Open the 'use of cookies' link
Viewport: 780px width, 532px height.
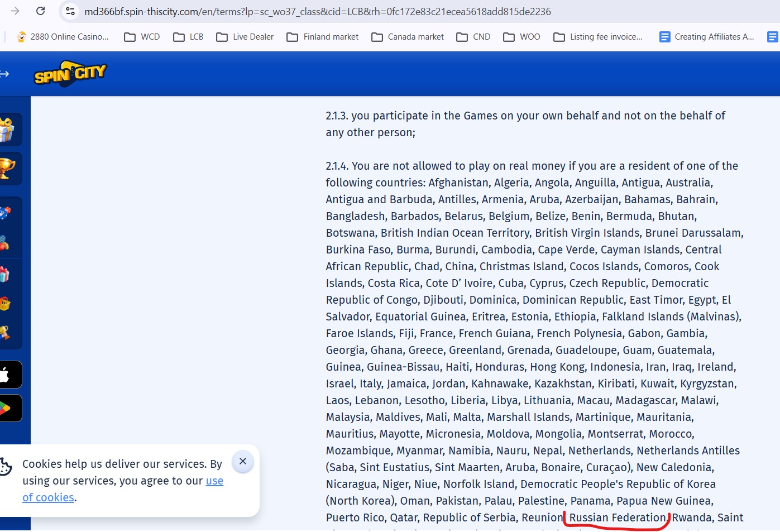214,481
